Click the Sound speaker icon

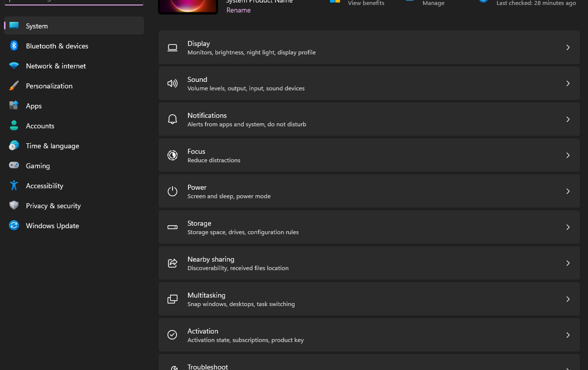[x=172, y=83]
